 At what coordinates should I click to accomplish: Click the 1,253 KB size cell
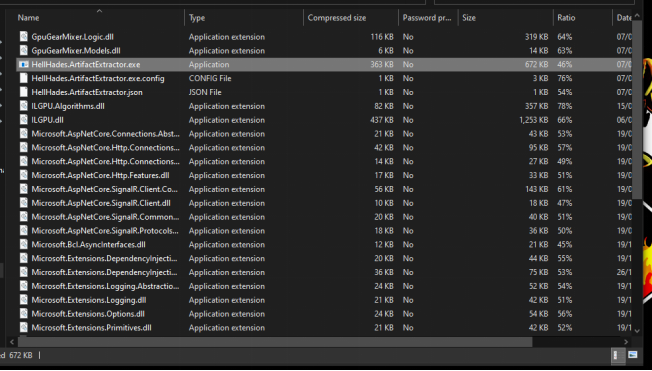point(533,120)
